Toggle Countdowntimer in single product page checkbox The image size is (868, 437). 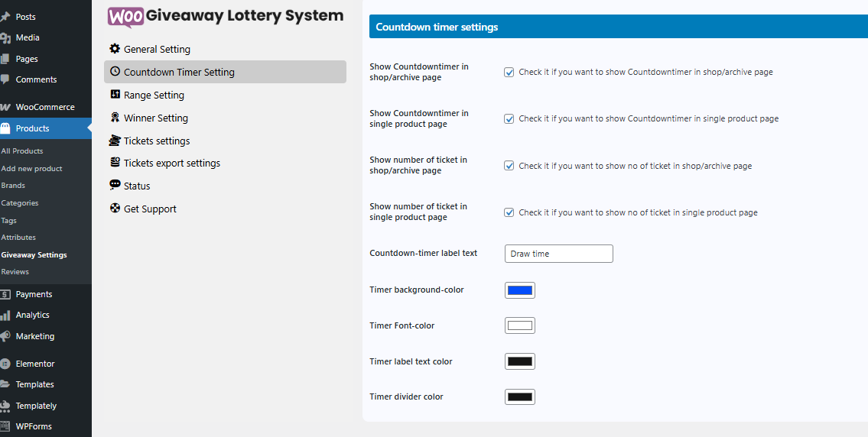point(509,119)
